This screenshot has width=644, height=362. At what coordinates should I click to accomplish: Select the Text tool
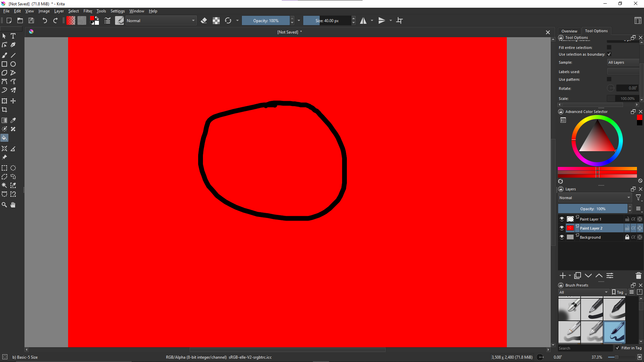13,36
